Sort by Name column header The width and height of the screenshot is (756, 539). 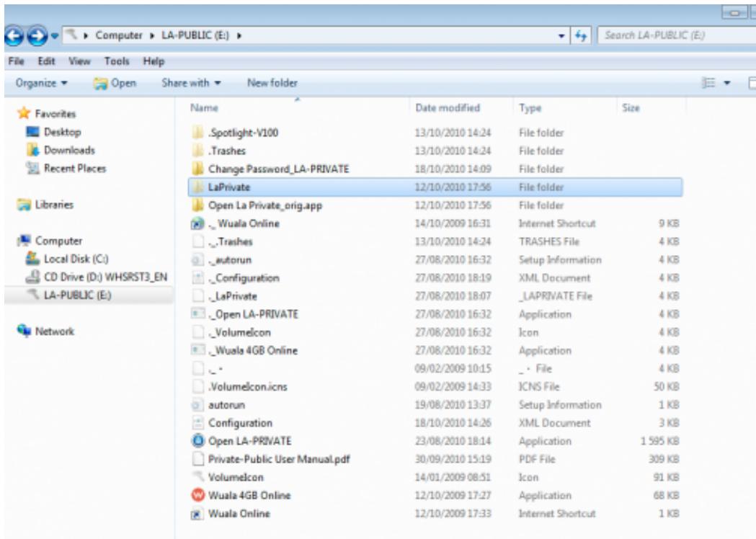204,108
